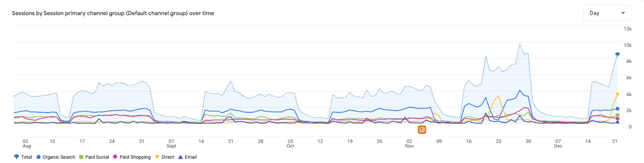The image size is (644, 163).
Task: Click the orange annotation marker on the timeline
Action: 422,130
